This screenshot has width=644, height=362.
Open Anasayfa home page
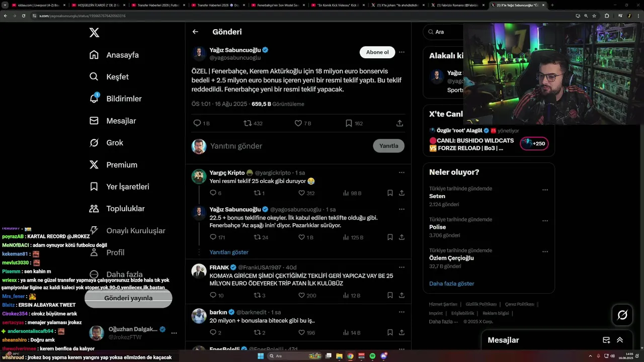(x=114, y=55)
